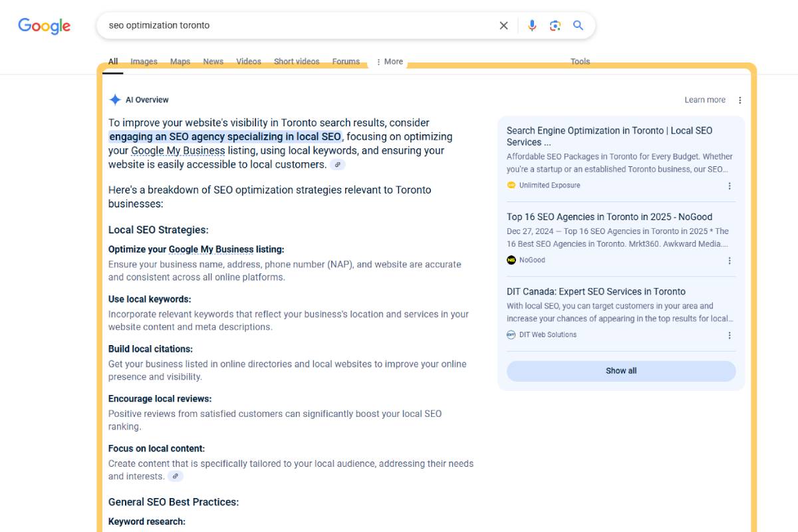The height and width of the screenshot is (532, 798).
Task: Open the News tab
Action: tap(213, 61)
